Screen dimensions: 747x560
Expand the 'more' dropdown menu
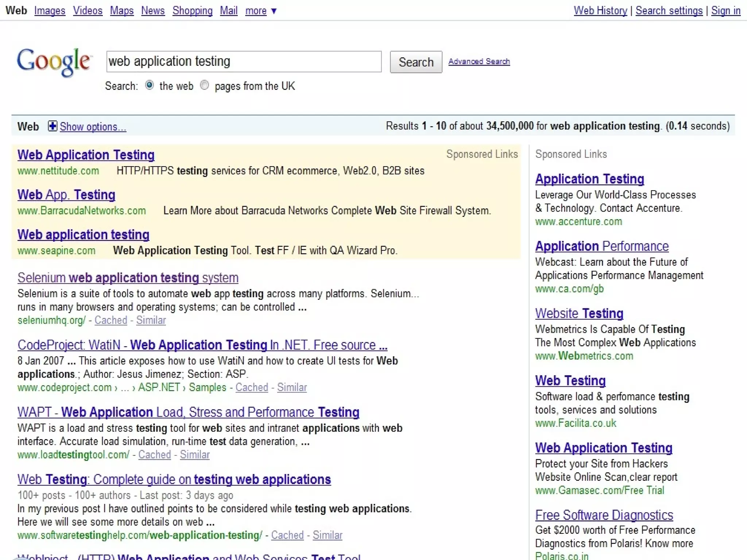(x=260, y=11)
